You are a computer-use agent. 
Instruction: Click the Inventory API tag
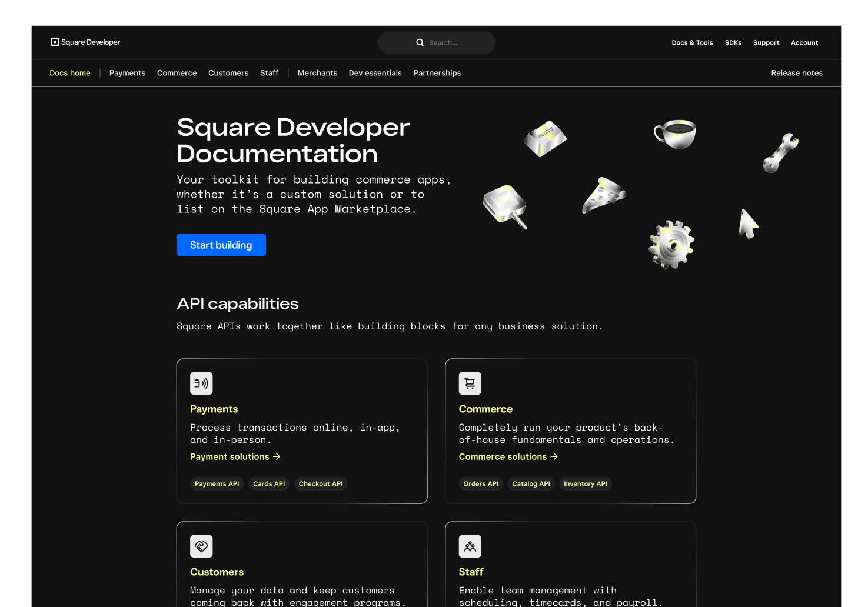coord(586,484)
